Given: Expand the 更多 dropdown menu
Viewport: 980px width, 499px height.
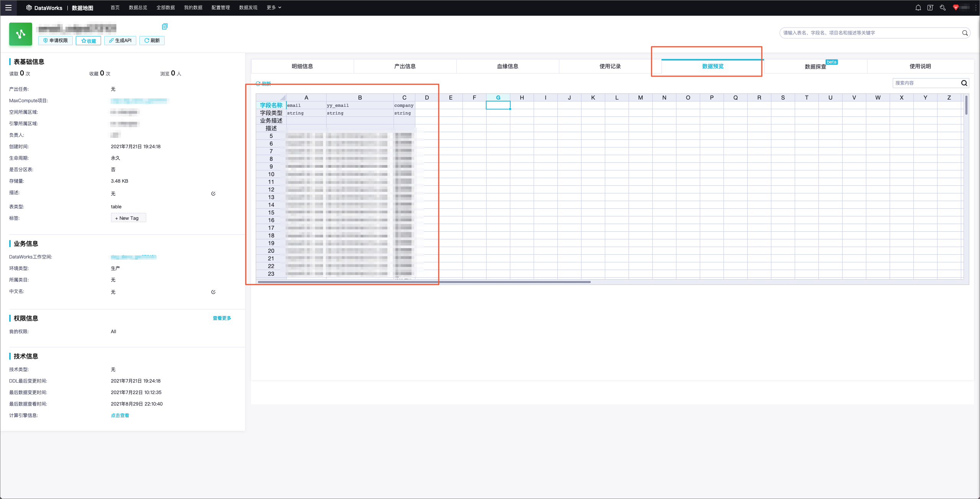Looking at the screenshot, I should 274,8.
